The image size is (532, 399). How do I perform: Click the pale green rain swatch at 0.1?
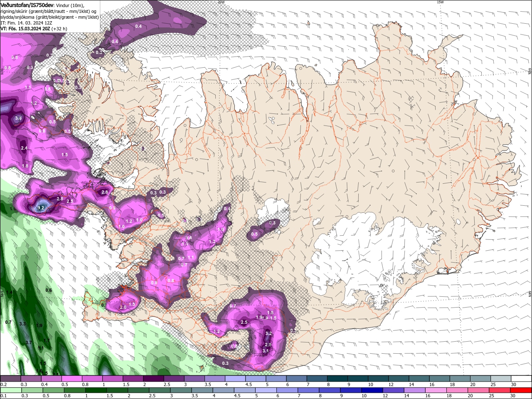point(11,390)
